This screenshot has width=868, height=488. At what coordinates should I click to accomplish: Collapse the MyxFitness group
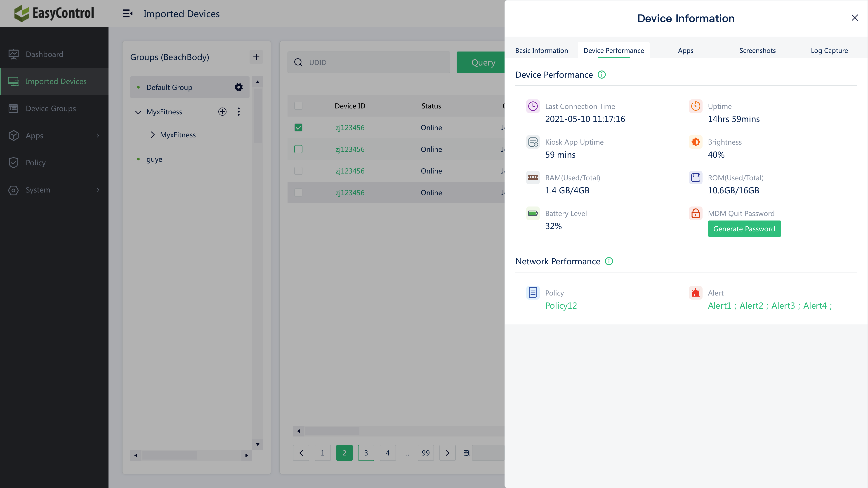point(138,112)
